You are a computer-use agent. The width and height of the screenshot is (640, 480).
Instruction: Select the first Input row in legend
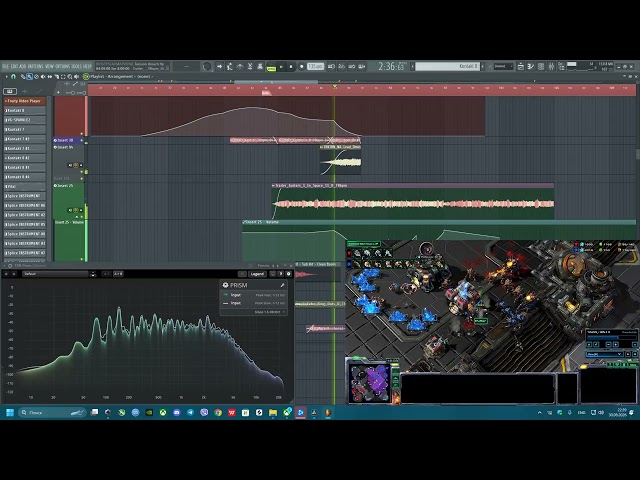tap(254, 295)
